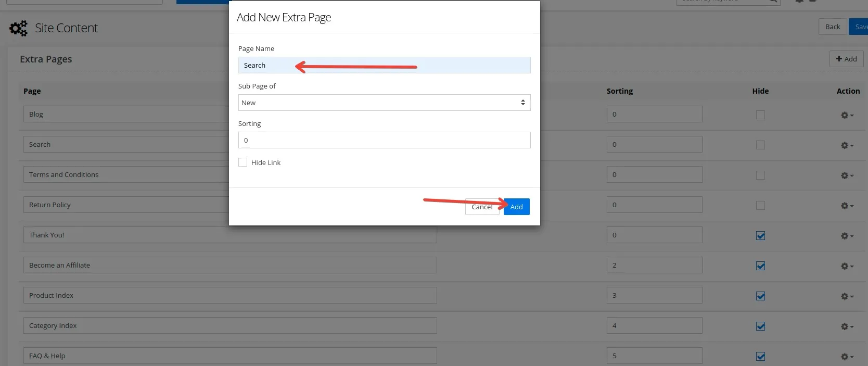
Task: Cancel the Add New Extra Page dialog
Action: [x=481, y=207]
